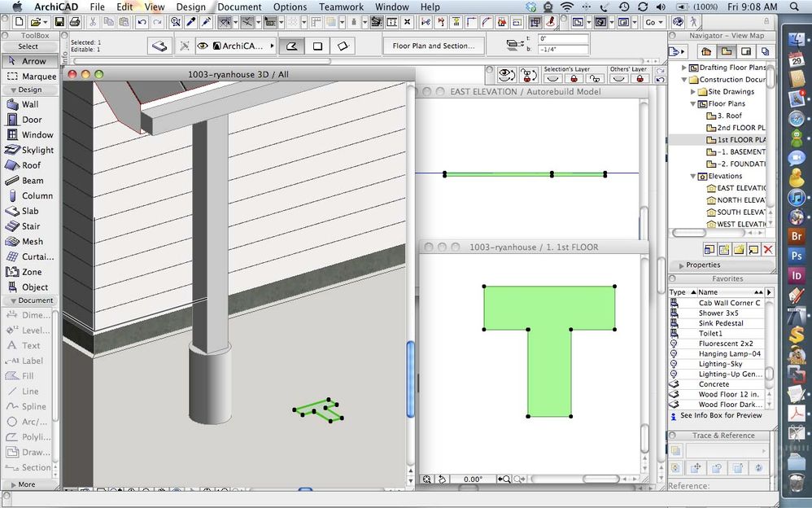Open the Teamwork menu
This screenshot has width=812, height=508.
[341, 7]
